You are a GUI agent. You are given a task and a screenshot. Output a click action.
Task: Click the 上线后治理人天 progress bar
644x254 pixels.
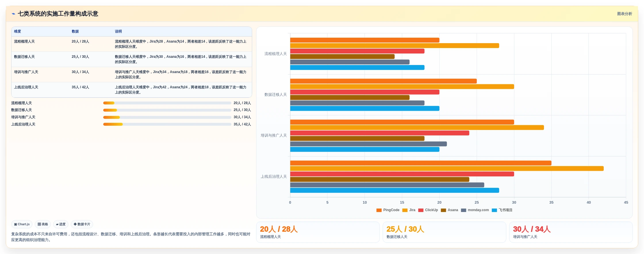click(x=167, y=124)
